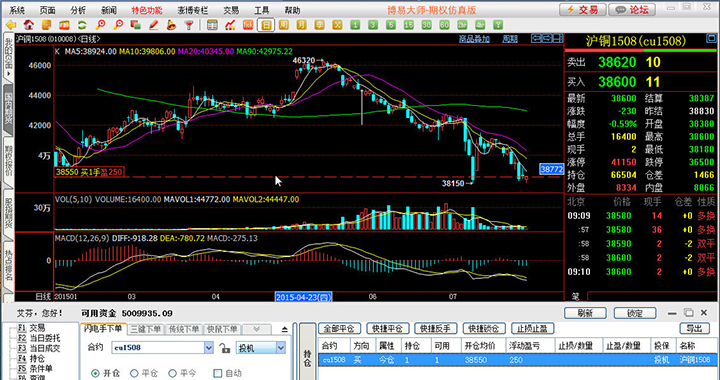The height and width of the screenshot is (380, 720).
Task: Click the 全部平仓 button
Action: coord(339,329)
